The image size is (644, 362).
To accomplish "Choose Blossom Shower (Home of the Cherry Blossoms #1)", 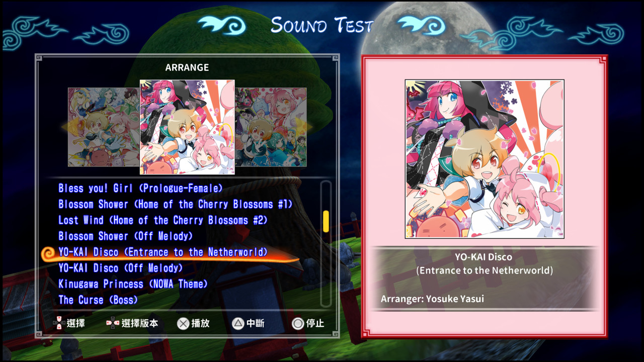I will click(x=176, y=204).
